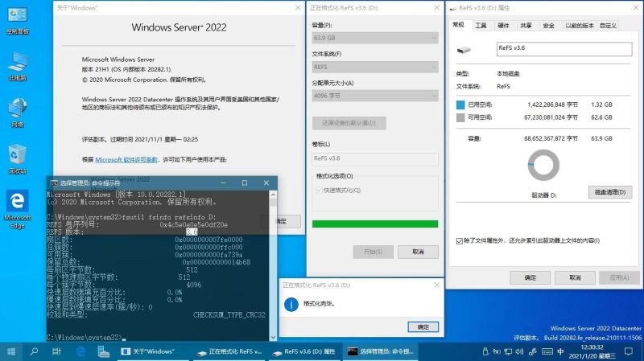Click Cancel in the drive properties window
Screen dimensions: 644x361
point(575,277)
